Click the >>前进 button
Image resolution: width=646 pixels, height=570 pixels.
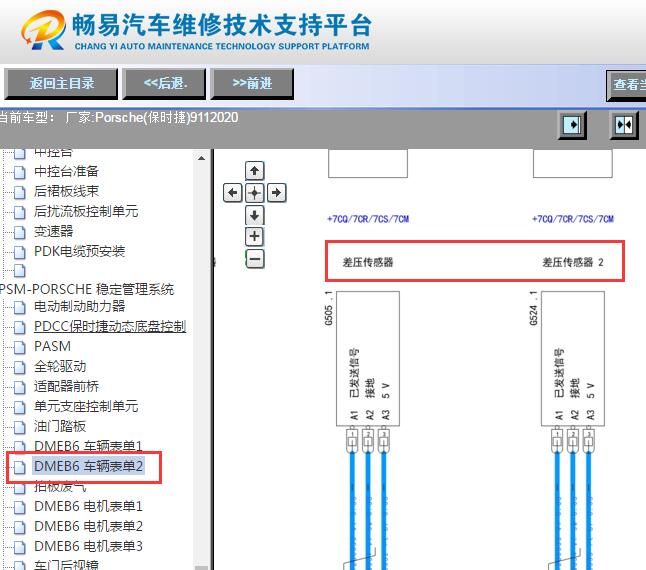pos(252,84)
